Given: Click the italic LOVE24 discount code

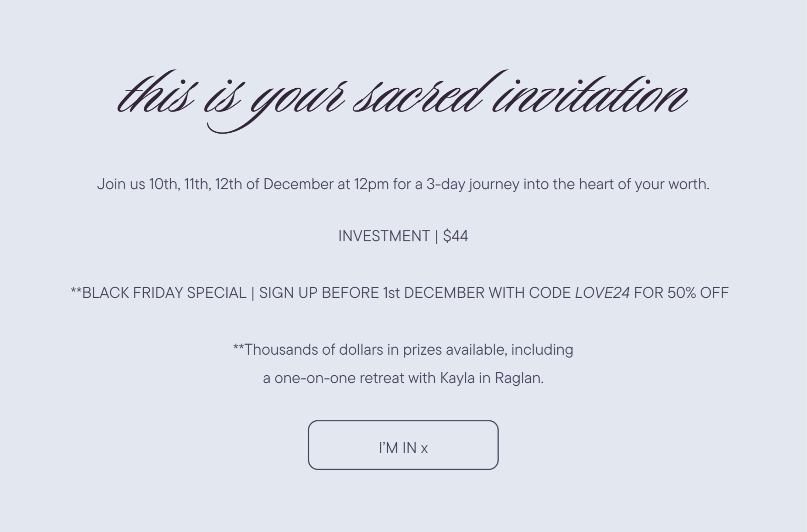Looking at the screenshot, I should [602, 293].
